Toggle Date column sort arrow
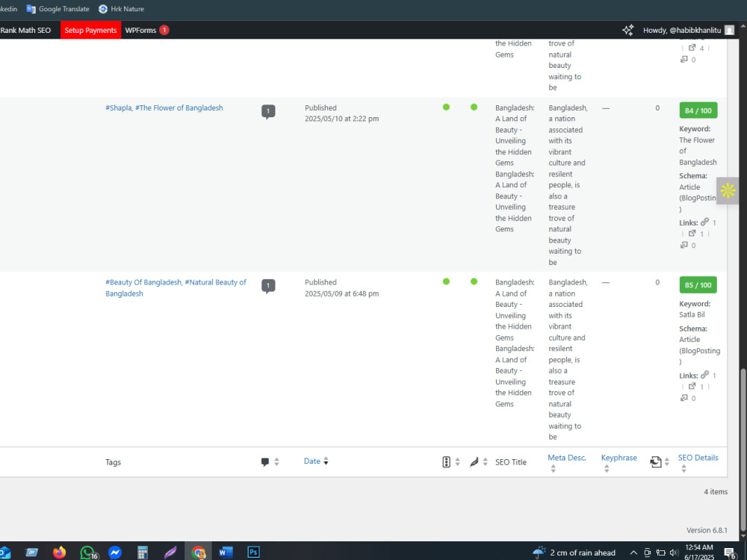The width and height of the screenshot is (747, 560). point(326,461)
